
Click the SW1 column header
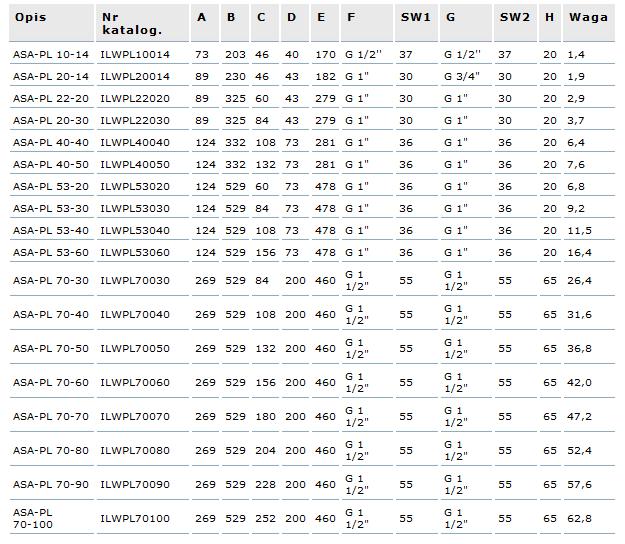[416, 17]
